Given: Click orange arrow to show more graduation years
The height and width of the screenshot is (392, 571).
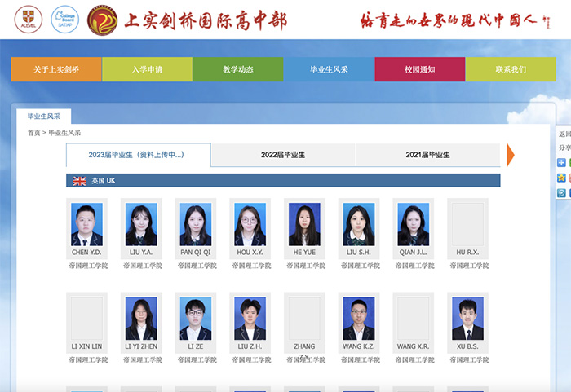Looking at the screenshot, I should 511,155.
